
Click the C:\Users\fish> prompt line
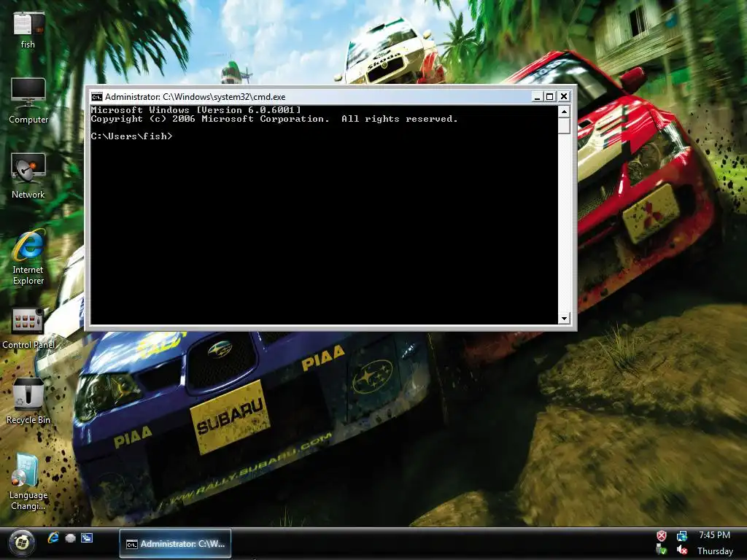tap(132, 136)
